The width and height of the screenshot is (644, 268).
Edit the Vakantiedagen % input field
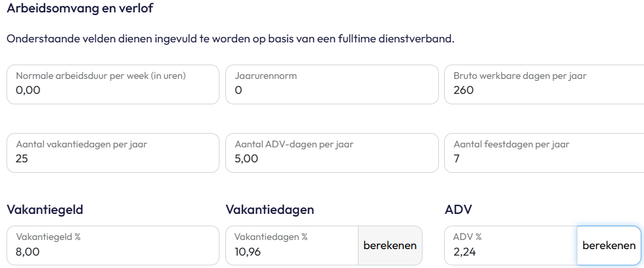pyautogui.click(x=291, y=245)
